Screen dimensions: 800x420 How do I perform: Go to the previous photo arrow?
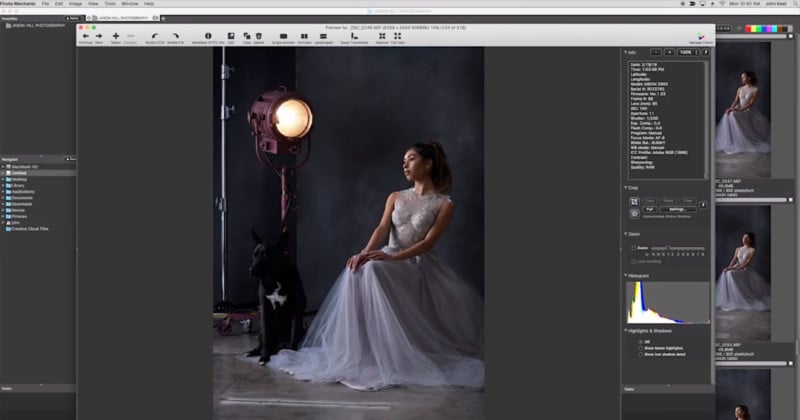click(x=85, y=36)
